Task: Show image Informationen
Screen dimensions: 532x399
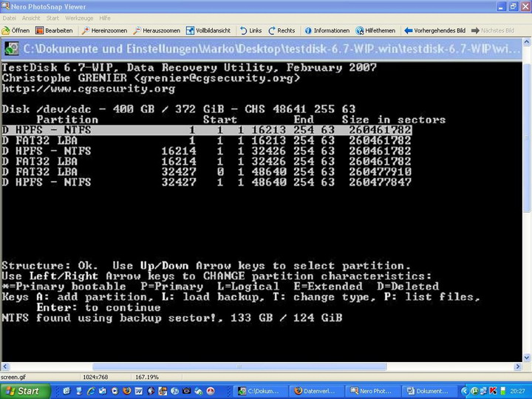Action: (327, 30)
